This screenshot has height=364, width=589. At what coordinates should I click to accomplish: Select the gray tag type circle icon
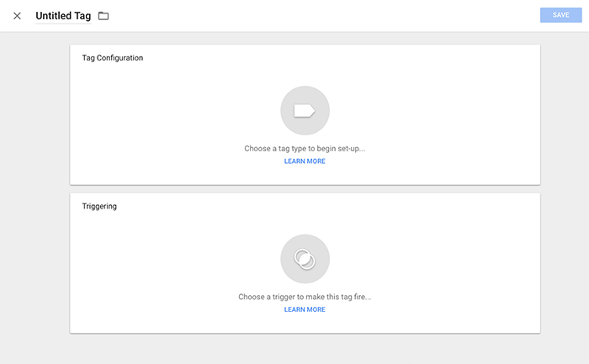coord(305,111)
